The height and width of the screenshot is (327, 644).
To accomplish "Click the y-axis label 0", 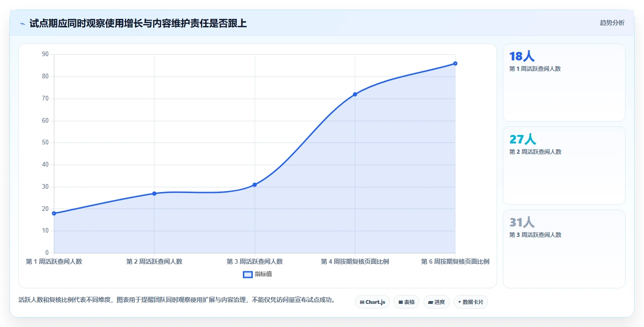I will (47, 253).
